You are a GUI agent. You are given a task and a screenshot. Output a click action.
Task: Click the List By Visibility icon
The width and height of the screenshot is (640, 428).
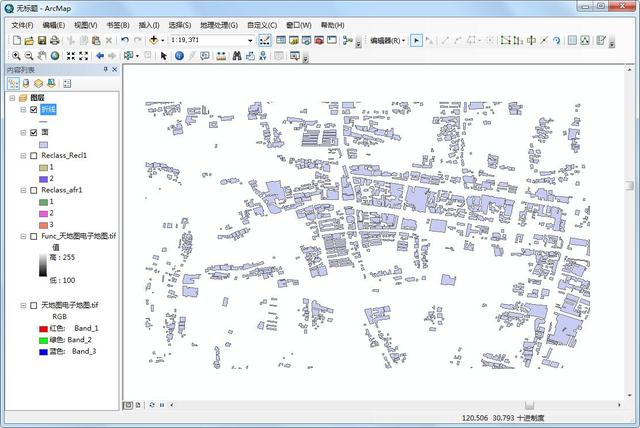pos(38,84)
